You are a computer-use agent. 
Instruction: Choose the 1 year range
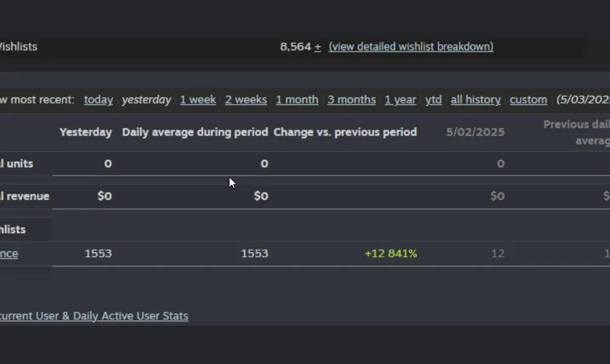pos(400,100)
